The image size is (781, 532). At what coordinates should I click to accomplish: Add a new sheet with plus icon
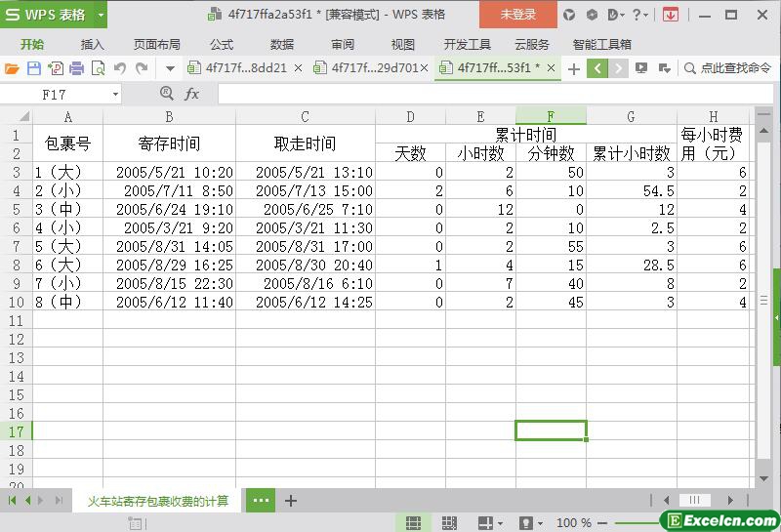tap(291, 501)
